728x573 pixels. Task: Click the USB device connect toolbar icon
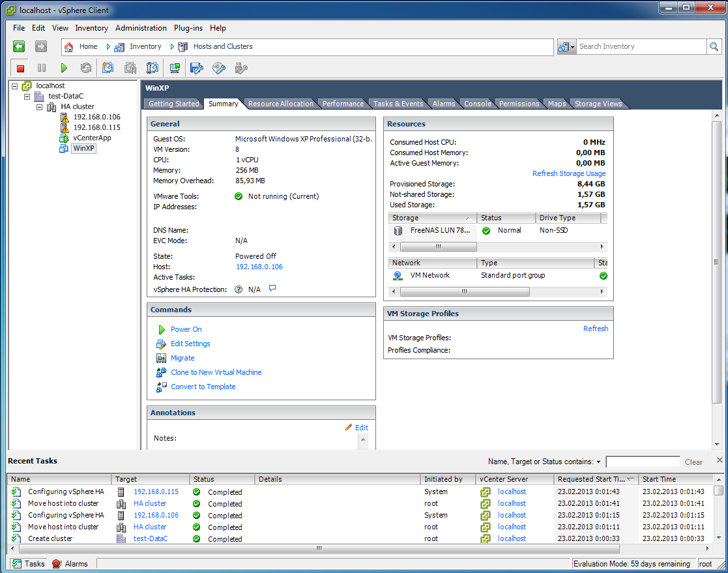click(241, 68)
